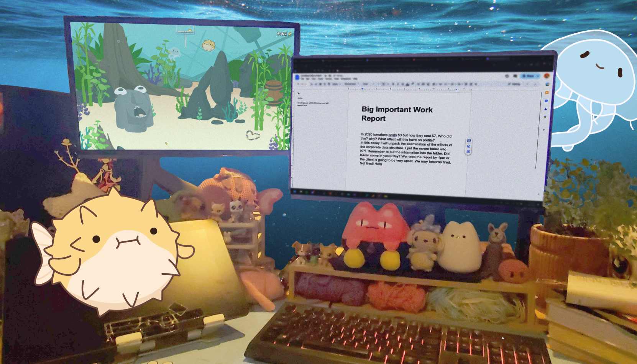This screenshot has width=637, height=364.
Task: Click the emoji reaction icon beside page
Action: tap(469, 146)
